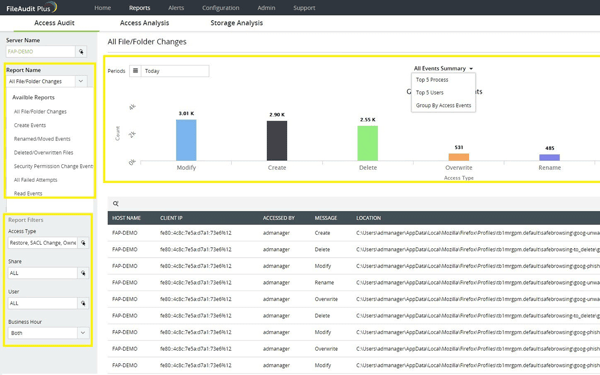This screenshot has width=600, height=375.
Task: Open the Business Hour dropdown
Action: pos(48,333)
